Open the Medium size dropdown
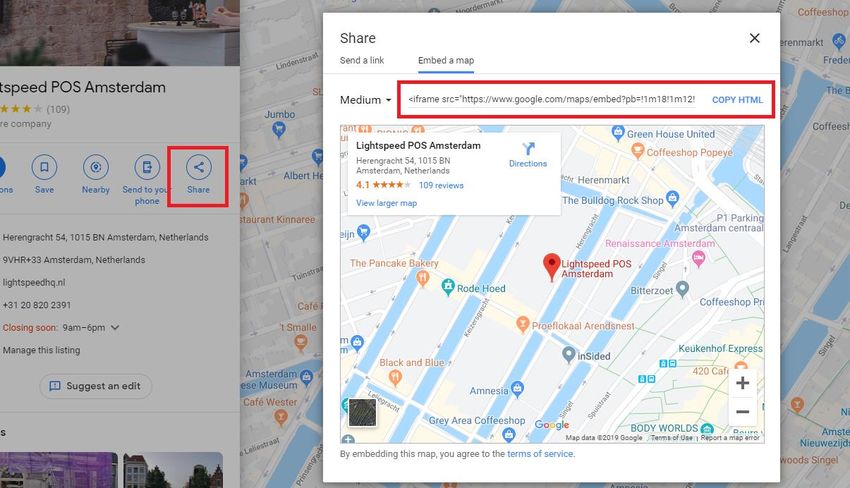 click(x=365, y=100)
